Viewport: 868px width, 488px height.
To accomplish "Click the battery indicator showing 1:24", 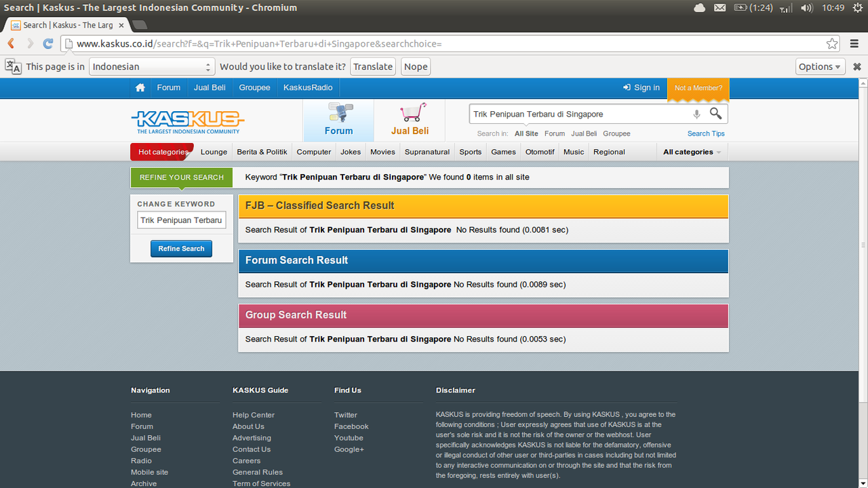I will pyautogui.click(x=753, y=7).
